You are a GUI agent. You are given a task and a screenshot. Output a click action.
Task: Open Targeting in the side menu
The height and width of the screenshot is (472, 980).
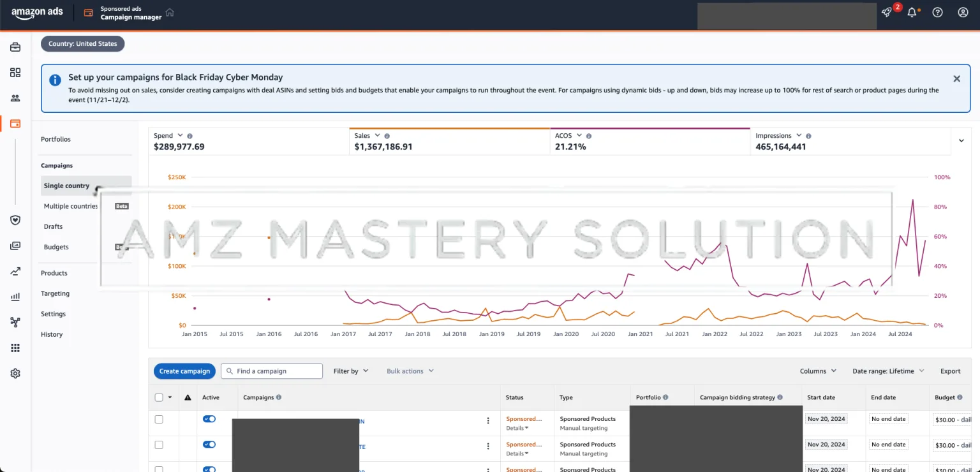pyautogui.click(x=56, y=293)
